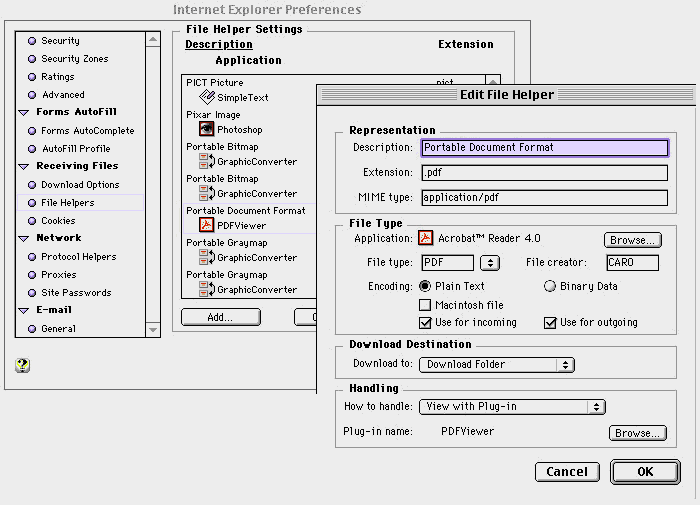This screenshot has width=700, height=505.
Task: Open the How to handle dropdown
Action: 513,407
